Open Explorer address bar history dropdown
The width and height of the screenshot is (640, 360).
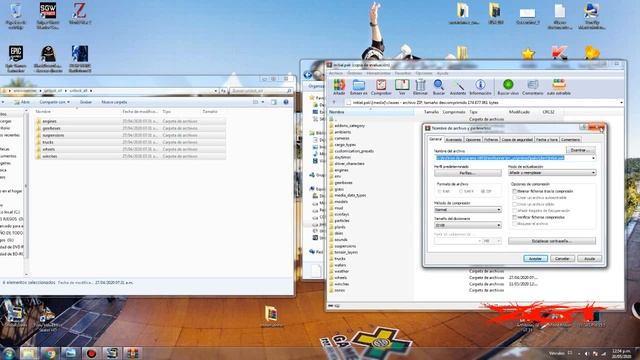pyautogui.click(x=216, y=91)
